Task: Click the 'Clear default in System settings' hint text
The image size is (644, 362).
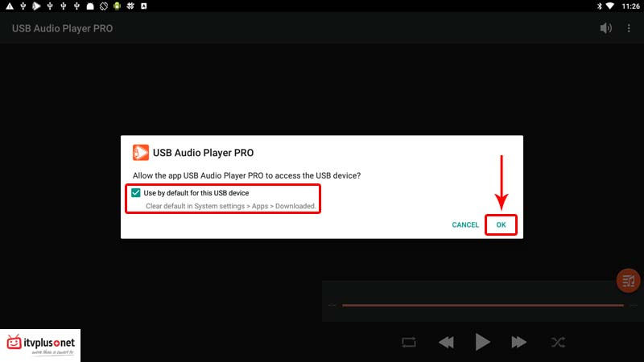Action: (x=230, y=206)
